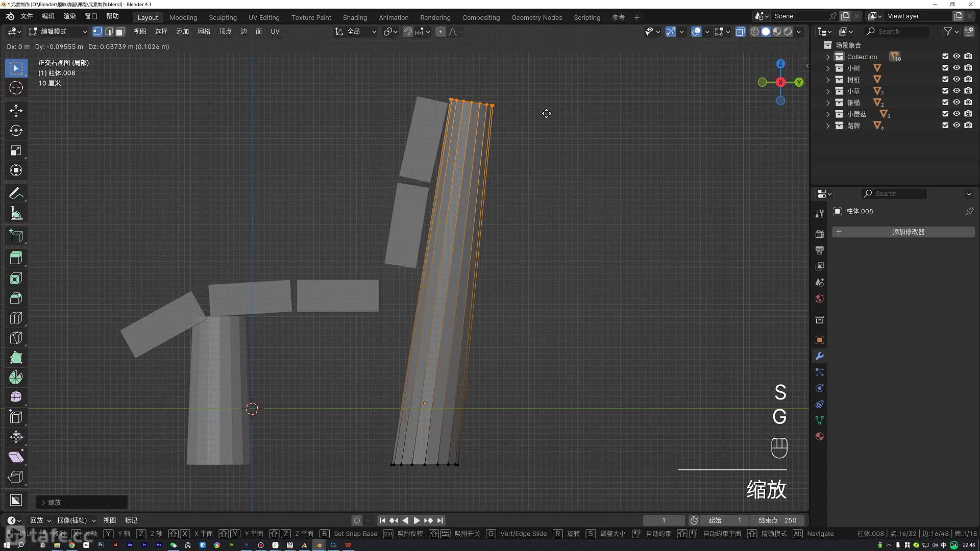Play the animation

(x=416, y=520)
